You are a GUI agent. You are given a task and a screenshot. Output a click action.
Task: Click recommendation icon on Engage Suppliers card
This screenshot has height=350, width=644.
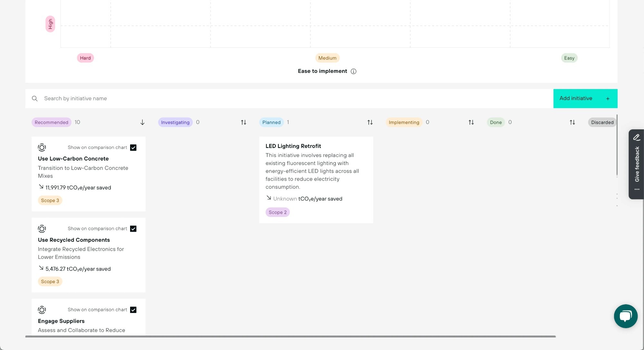point(42,310)
